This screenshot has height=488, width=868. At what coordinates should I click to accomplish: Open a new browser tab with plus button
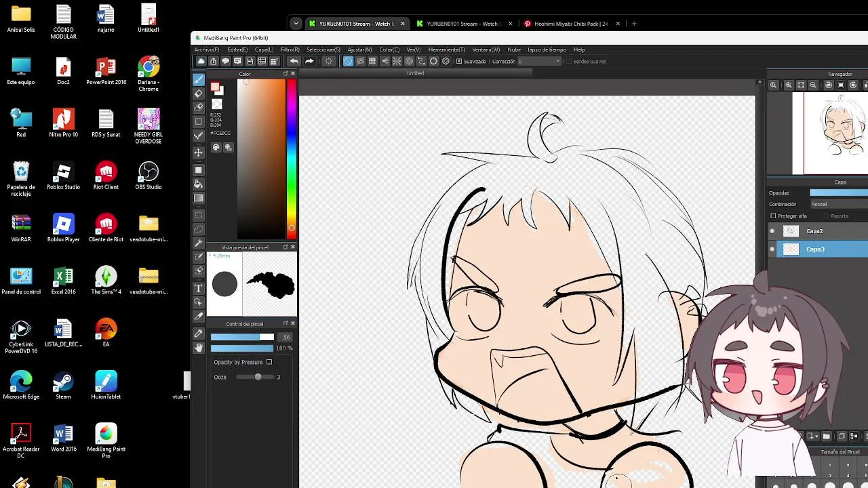pos(634,24)
